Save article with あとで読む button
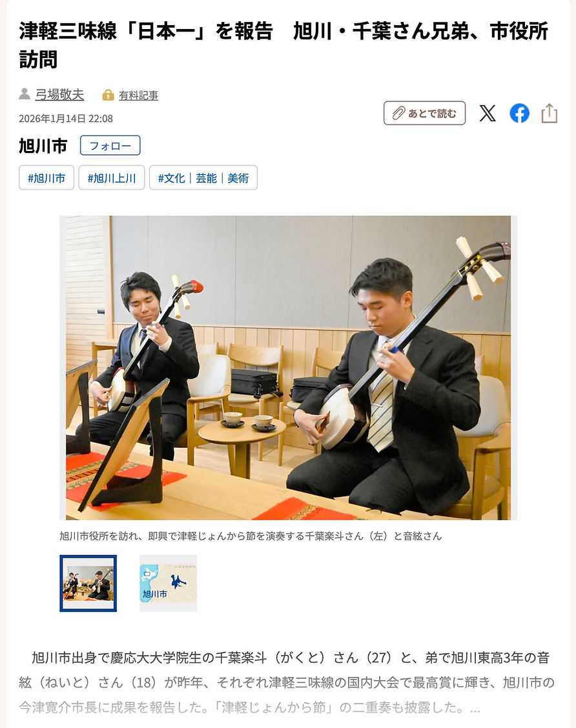Viewport: 576px width, 728px height. point(424,114)
